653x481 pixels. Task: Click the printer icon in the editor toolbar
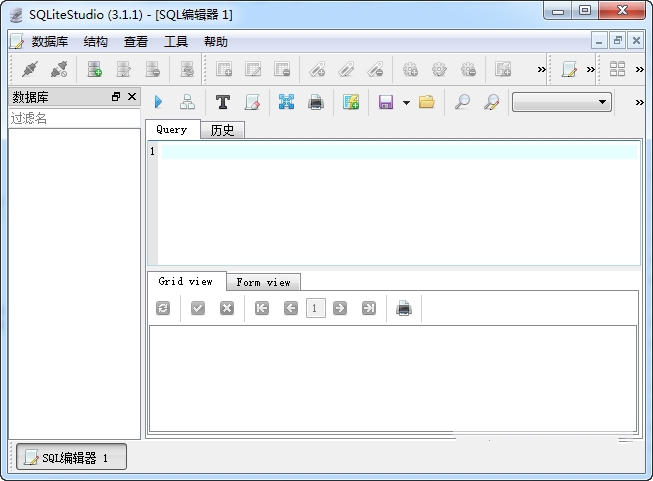pyautogui.click(x=316, y=102)
